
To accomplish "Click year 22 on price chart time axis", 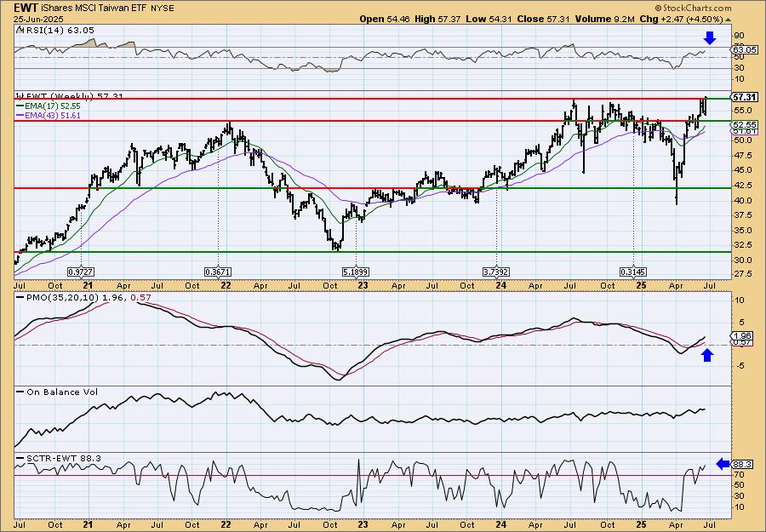I will tap(226, 285).
